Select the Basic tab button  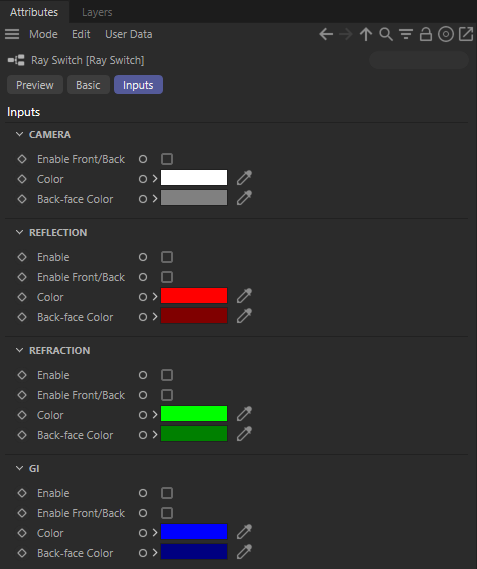tap(88, 85)
